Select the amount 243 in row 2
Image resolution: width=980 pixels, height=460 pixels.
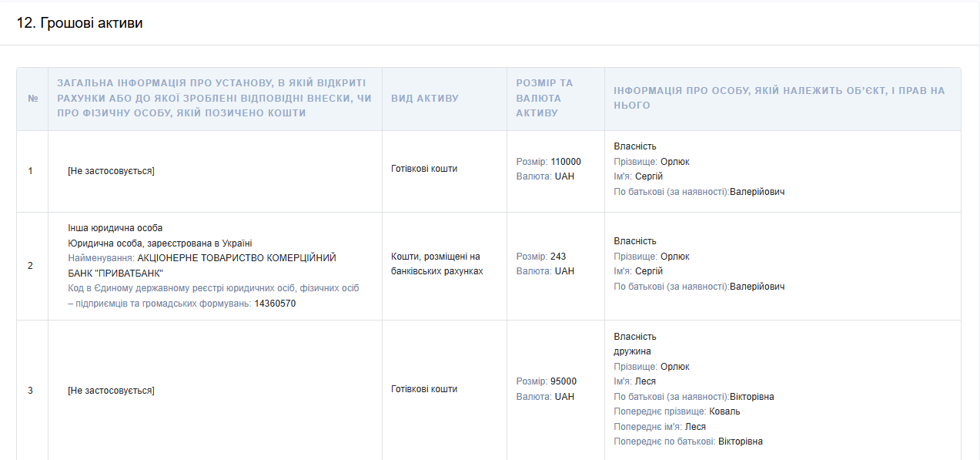point(558,257)
